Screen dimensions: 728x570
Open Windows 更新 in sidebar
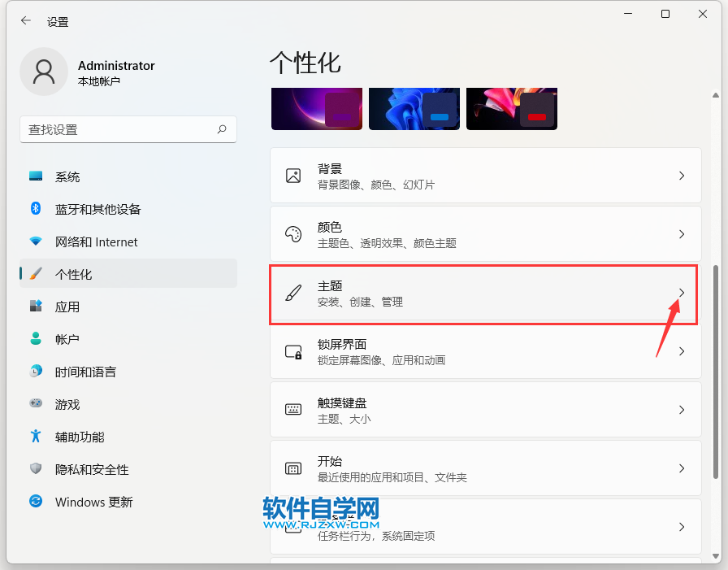[93, 503]
